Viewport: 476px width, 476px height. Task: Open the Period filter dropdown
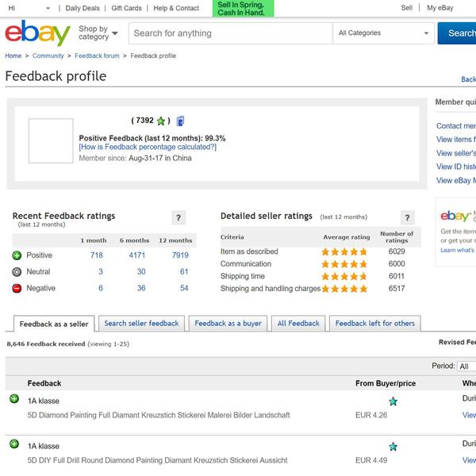(x=466, y=366)
